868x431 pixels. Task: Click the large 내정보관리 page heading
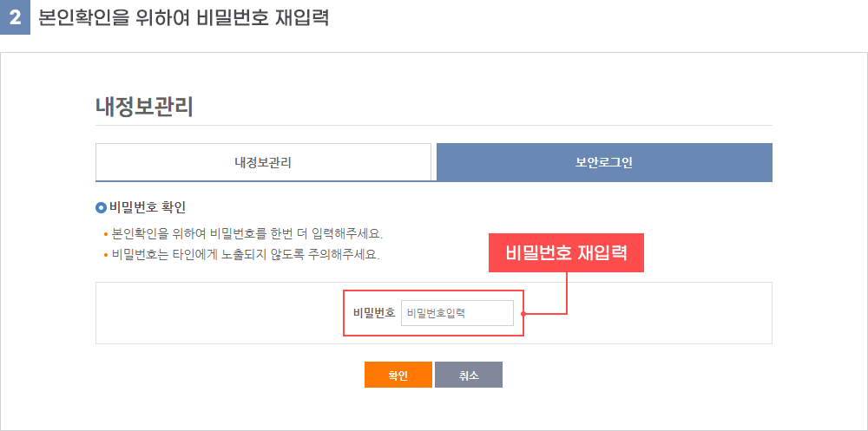[144, 108]
